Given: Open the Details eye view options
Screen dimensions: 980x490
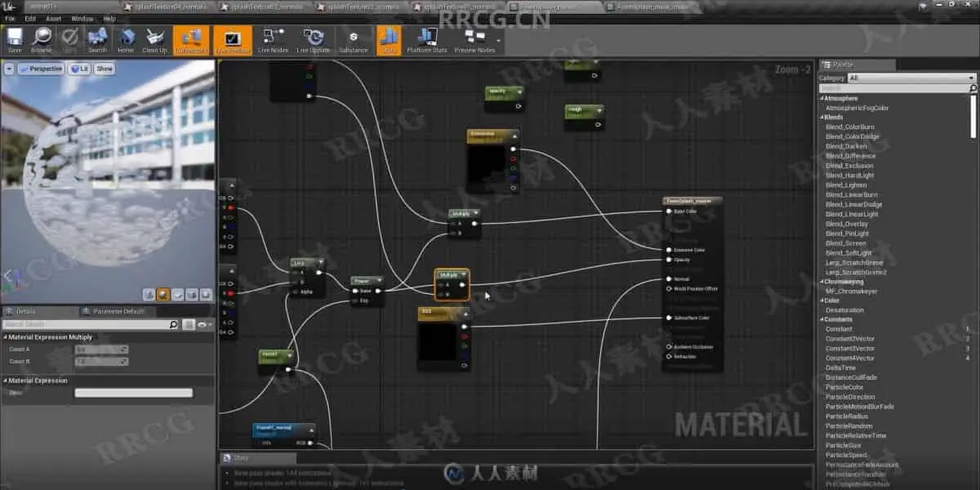Looking at the screenshot, I should click(203, 324).
